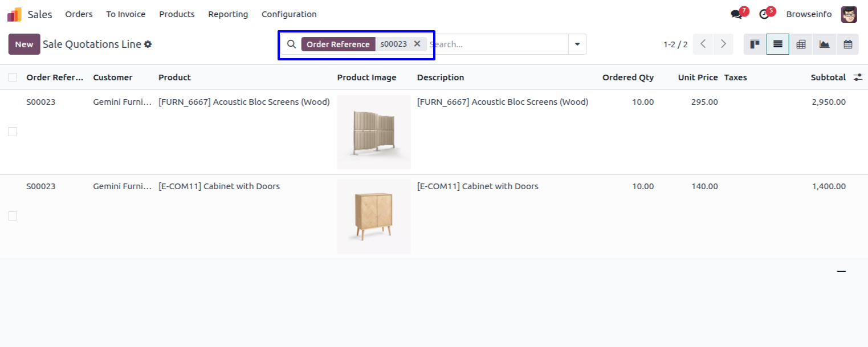
Task: Open the Graph view
Action: (824, 44)
